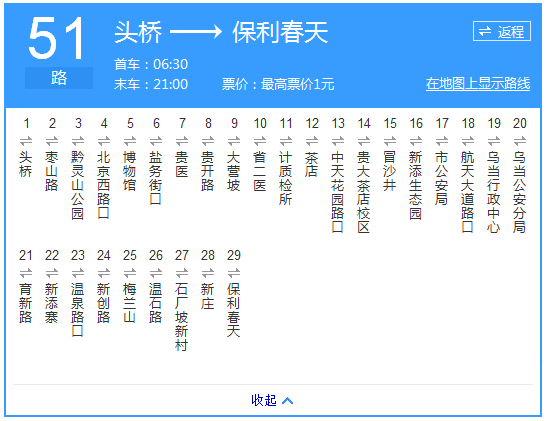Click the transfer icon above 温泉路口
The height and width of the screenshot is (421, 546).
[78, 273]
